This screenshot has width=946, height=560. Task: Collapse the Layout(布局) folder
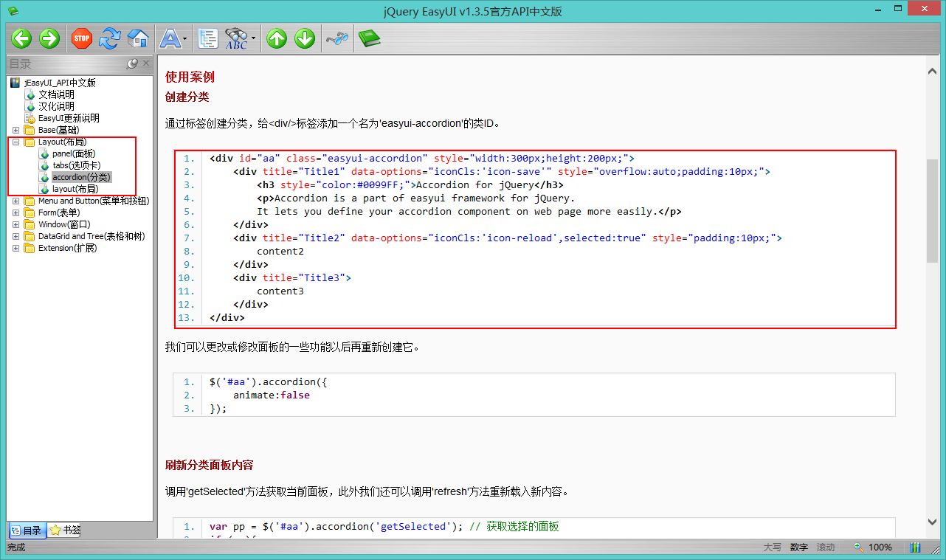(x=15, y=142)
